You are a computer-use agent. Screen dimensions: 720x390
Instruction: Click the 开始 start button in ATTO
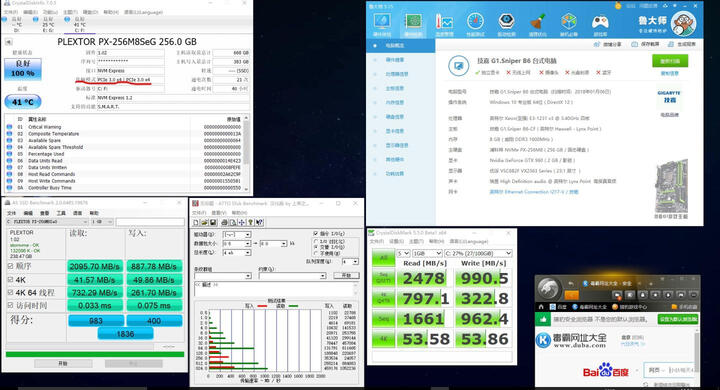pyautogui.click(x=346, y=276)
